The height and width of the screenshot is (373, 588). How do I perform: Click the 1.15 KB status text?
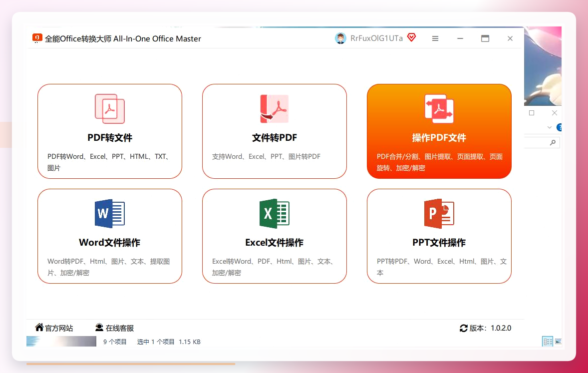coord(189,342)
